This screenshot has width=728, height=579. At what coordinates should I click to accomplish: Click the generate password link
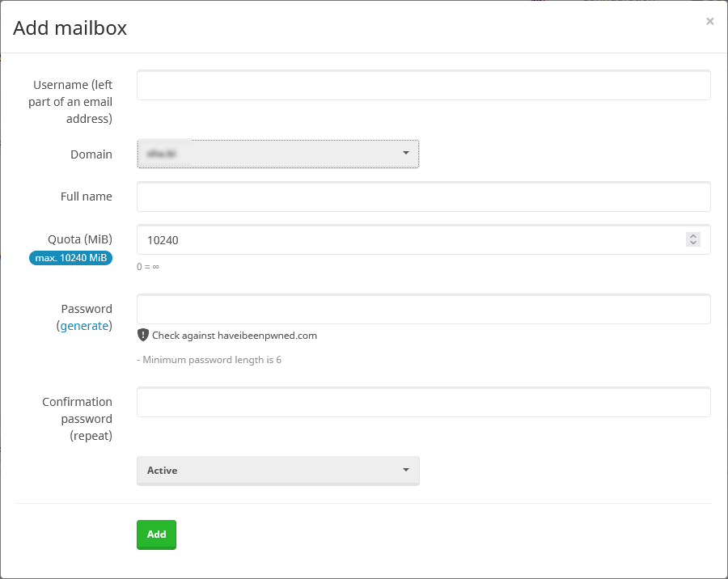coord(84,326)
